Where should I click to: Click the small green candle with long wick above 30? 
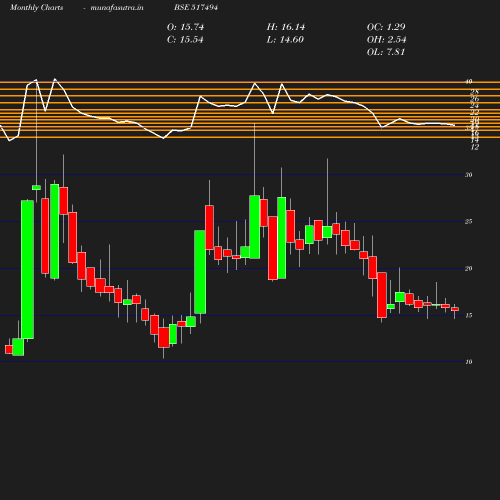[x=36, y=188]
